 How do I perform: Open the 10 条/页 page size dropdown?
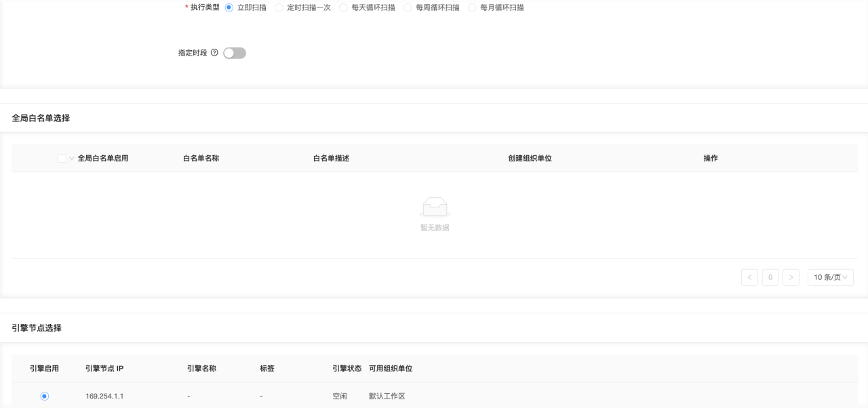click(x=831, y=277)
